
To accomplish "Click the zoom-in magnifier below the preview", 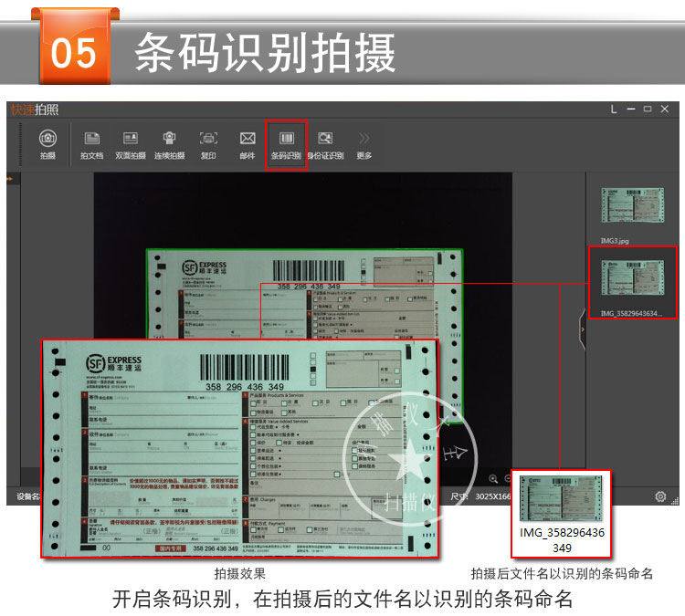I will coord(493,479).
